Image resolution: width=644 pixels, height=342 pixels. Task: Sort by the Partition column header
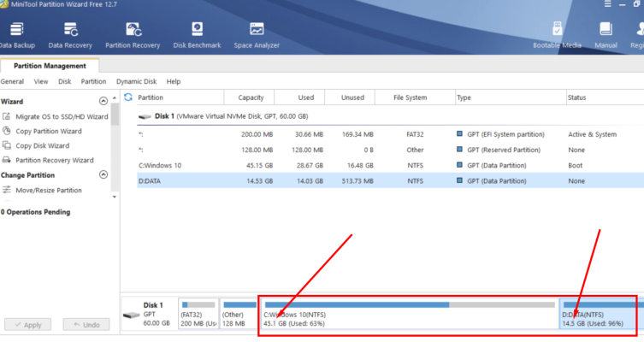pos(180,97)
